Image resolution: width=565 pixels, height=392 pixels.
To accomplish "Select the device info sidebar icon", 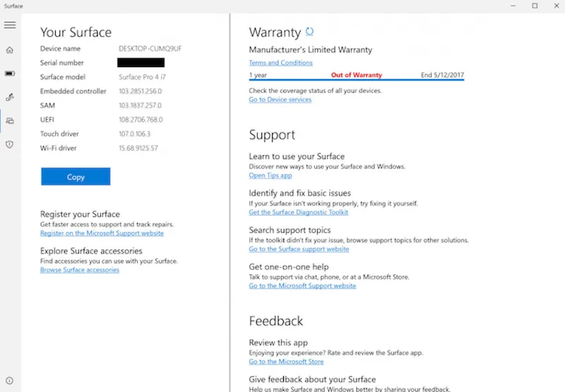I will click(x=10, y=121).
